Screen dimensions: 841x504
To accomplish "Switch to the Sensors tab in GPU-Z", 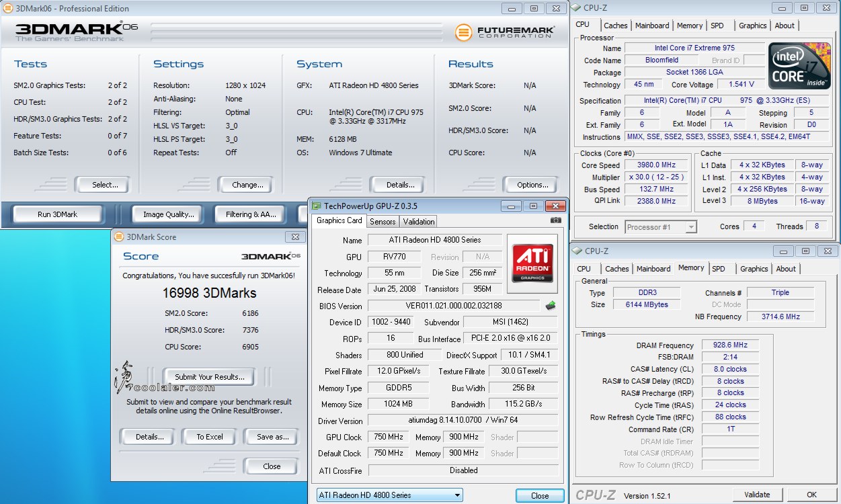I will tap(383, 221).
